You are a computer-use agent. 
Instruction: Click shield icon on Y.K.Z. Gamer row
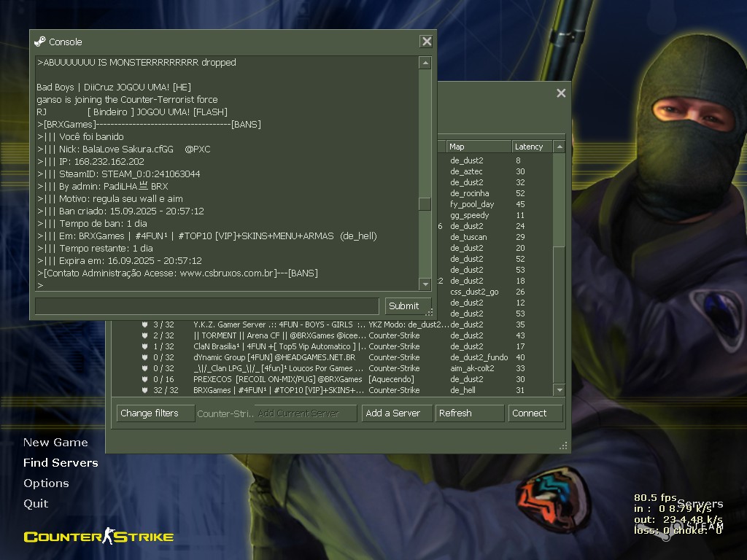[x=145, y=324]
